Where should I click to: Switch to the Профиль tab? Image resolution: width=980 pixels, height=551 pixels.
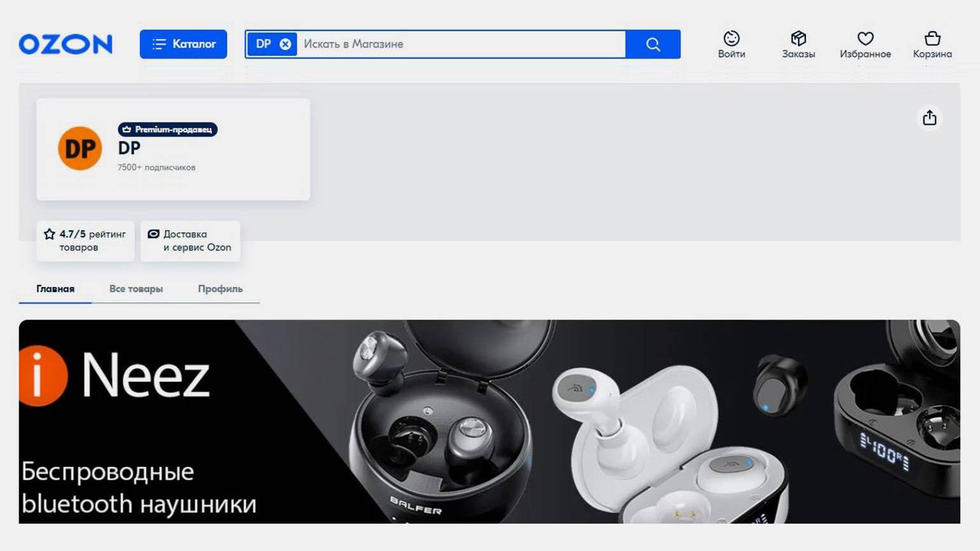[x=220, y=289]
